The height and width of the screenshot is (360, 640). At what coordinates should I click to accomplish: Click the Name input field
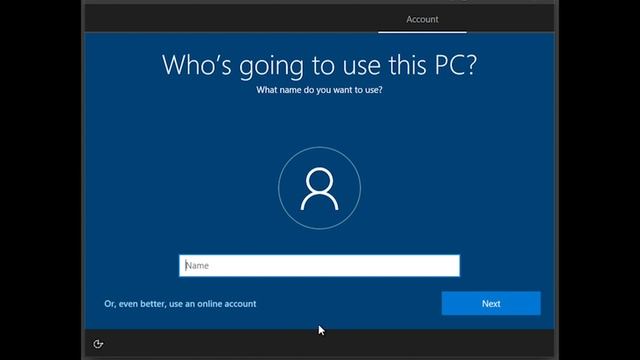319,266
